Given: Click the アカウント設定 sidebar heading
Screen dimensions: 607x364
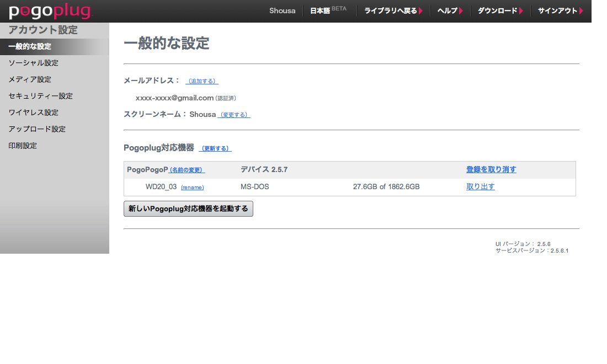Looking at the screenshot, I should tap(43, 30).
